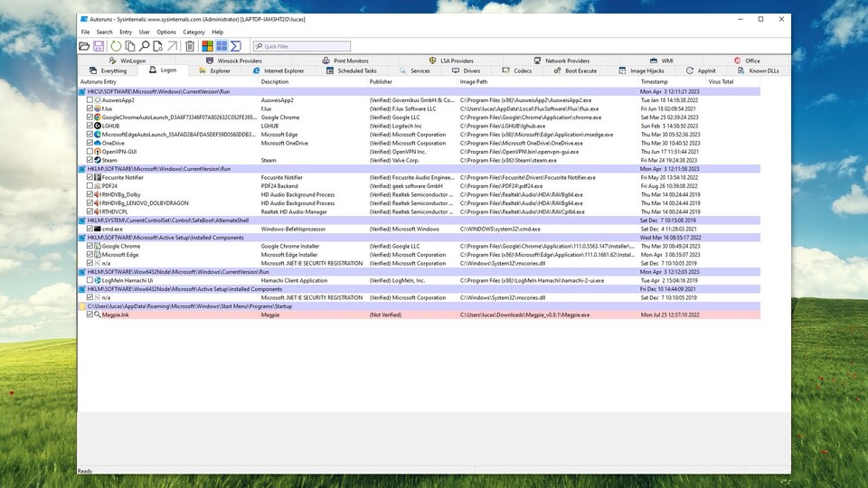
Task: Click the Autoruns icon in the title bar
Action: point(84,19)
